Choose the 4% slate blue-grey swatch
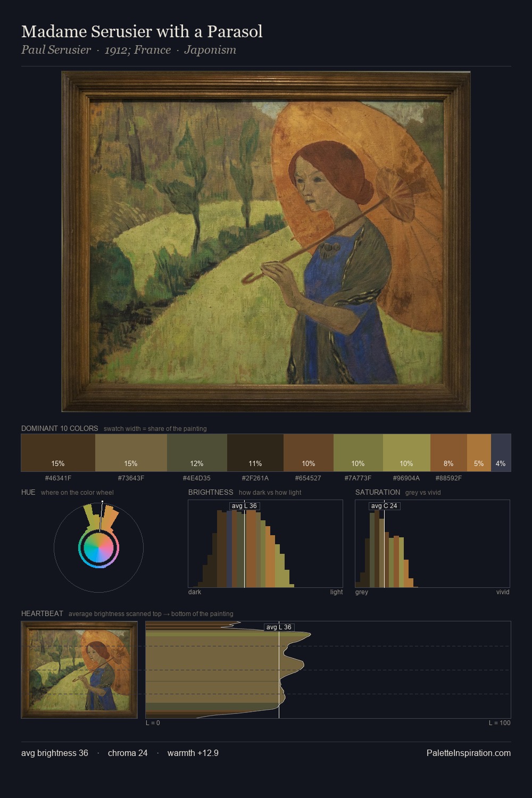The height and width of the screenshot is (798, 532). tap(501, 453)
